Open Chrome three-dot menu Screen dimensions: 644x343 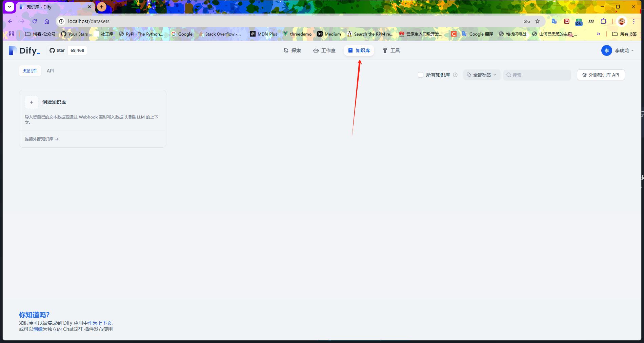634,21
